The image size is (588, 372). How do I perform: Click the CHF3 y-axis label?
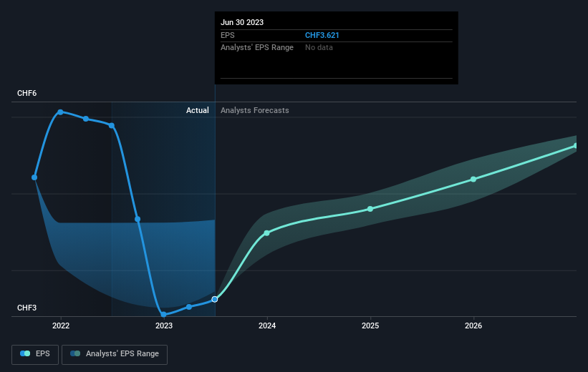26,308
